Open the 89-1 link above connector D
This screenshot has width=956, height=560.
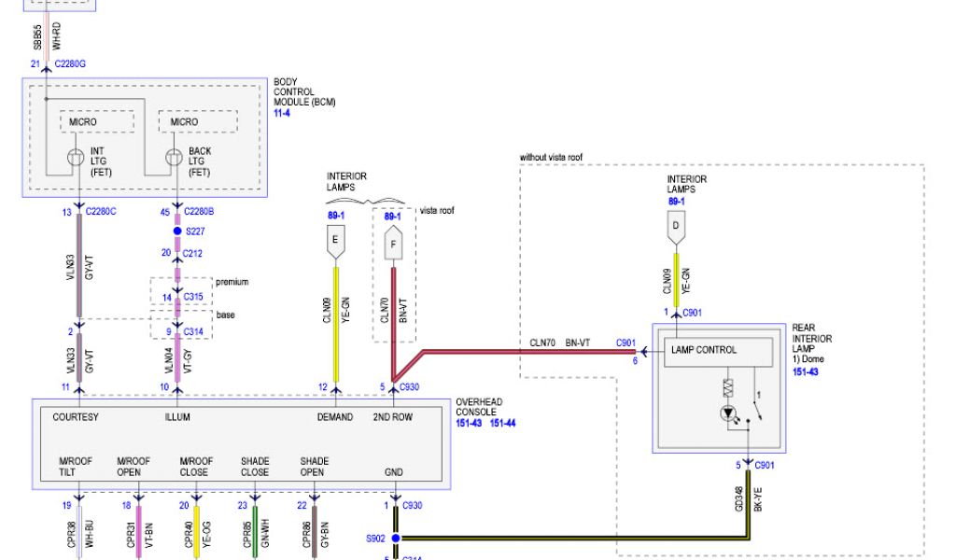677,201
